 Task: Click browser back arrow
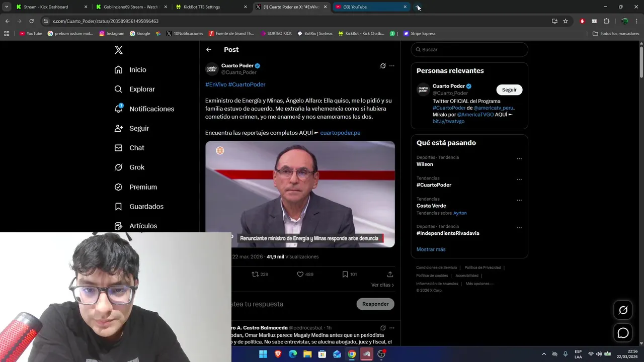pyautogui.click(x=7, y=21)
